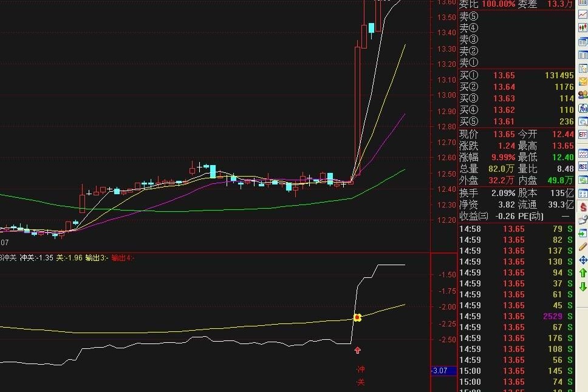Click the 买① volume 131495

pos(559,76)
